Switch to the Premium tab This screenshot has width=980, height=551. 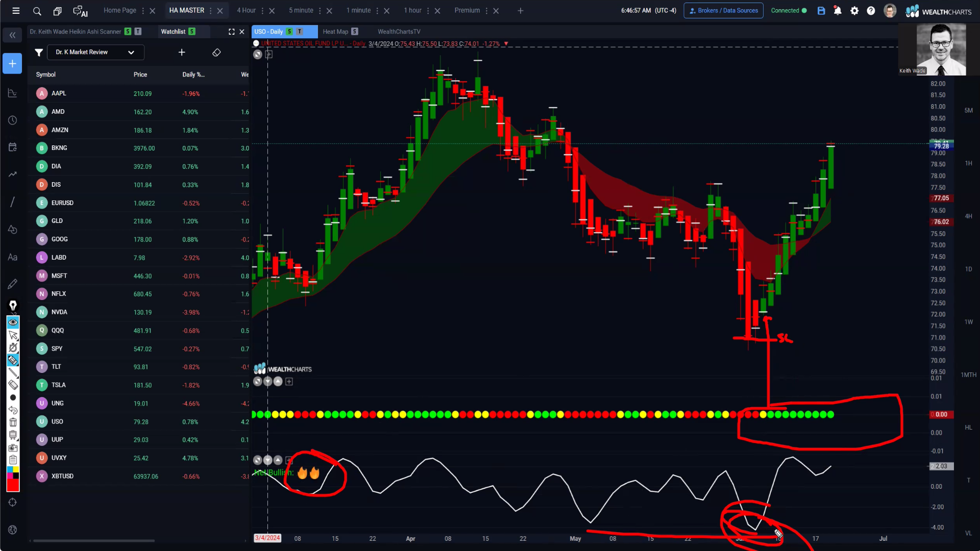pyautogui.click(x=467, y=11)
